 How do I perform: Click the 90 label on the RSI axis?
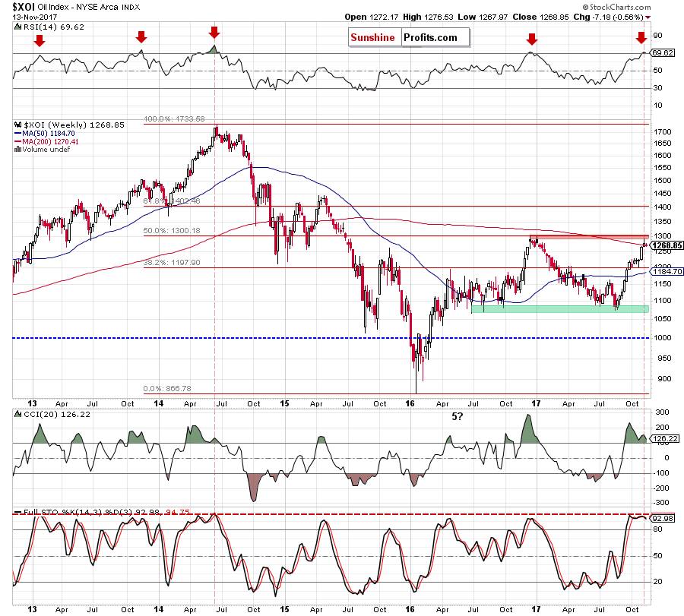[x=657, y=35]
